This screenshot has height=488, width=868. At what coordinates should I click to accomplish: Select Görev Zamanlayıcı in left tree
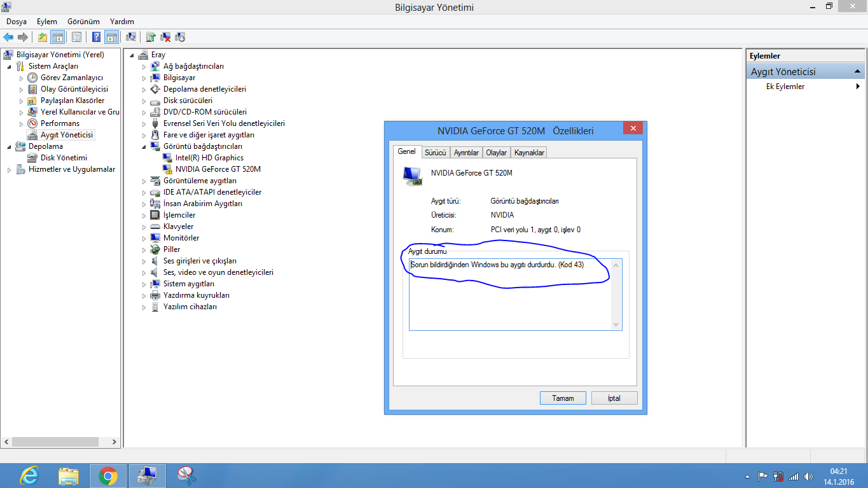pos(72,78)
